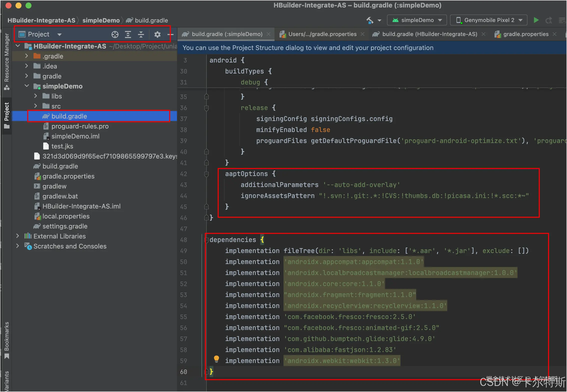Fold the release block on line 36

[206, 108]
